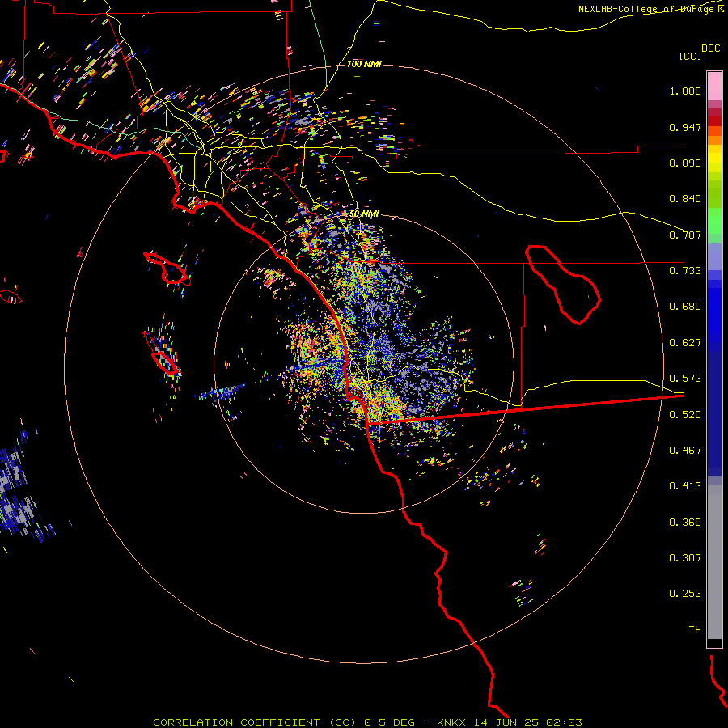
Task: Click the 50 NMI range ring label
Action: click(x=364, y=214)
